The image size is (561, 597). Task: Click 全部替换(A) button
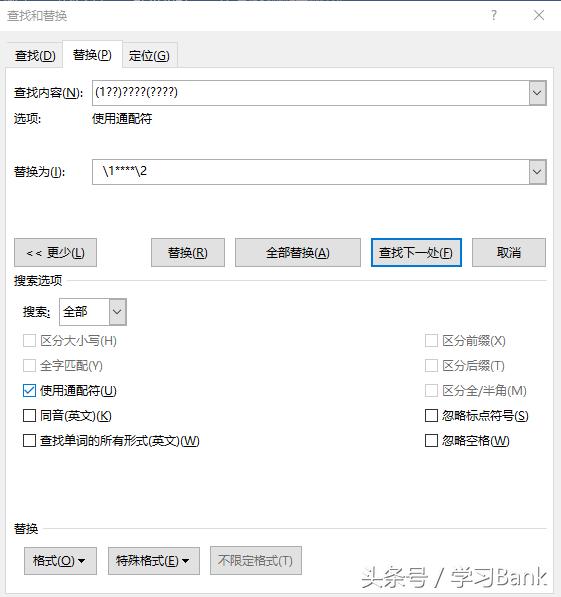point(298,252)
